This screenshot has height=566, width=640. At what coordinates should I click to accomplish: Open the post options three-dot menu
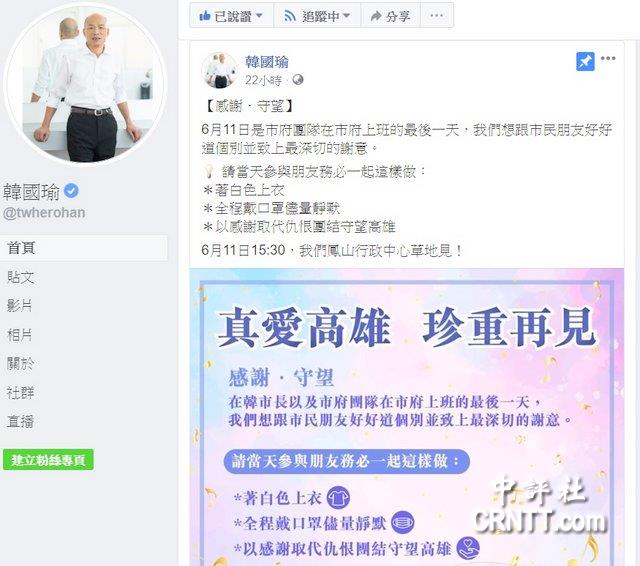click(x=608, y=58)
